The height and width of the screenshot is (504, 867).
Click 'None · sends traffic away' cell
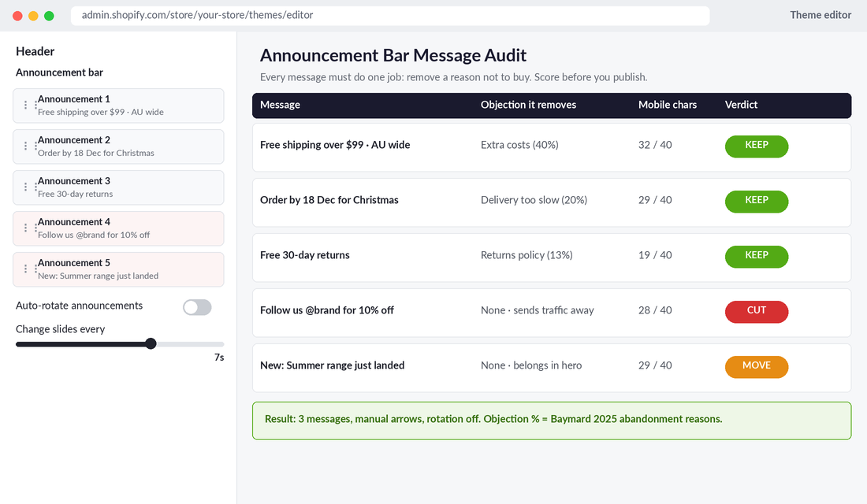[537, 310]
